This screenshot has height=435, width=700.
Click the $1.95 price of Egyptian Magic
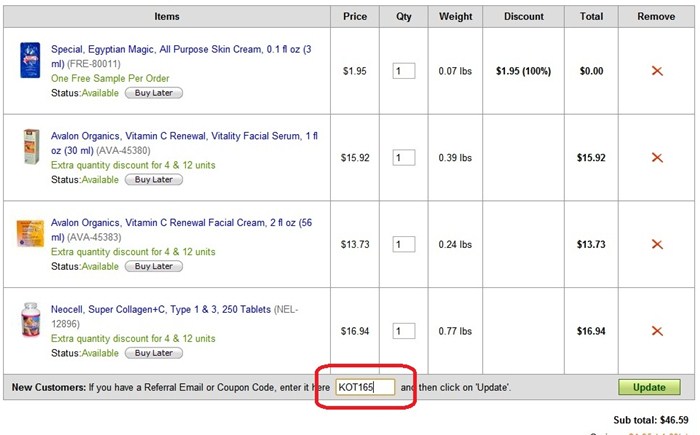[x=354, y=71]
